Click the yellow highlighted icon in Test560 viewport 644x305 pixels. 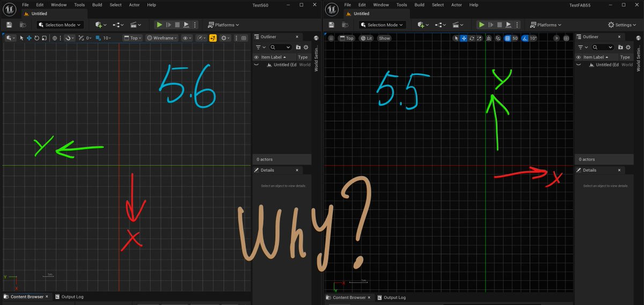tap(213, 38)
